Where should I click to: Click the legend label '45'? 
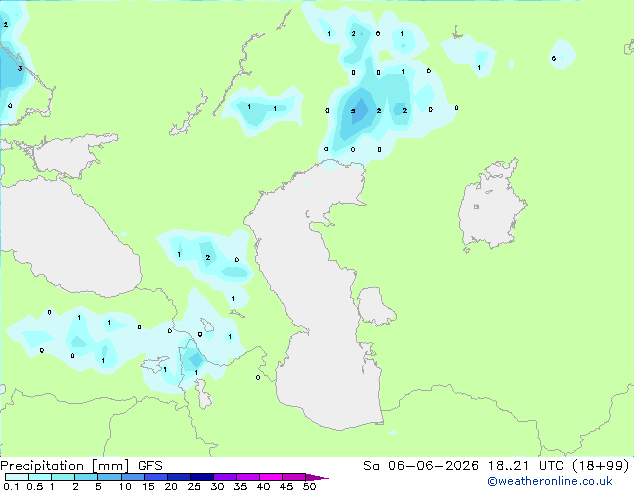coord(286,486)
